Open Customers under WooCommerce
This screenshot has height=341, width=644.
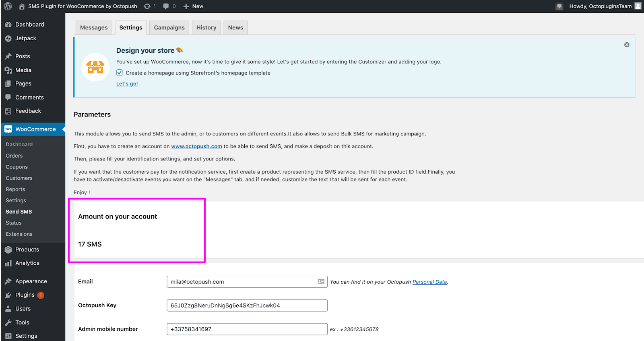[x=19, y=178]
